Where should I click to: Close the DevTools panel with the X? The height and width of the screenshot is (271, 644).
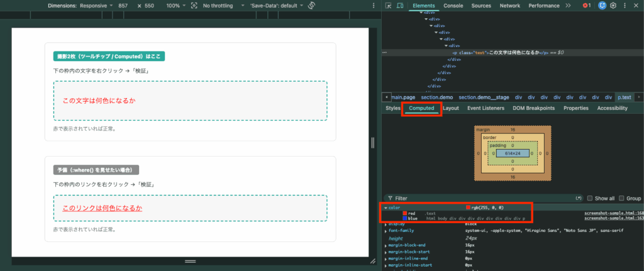point(636,6)
